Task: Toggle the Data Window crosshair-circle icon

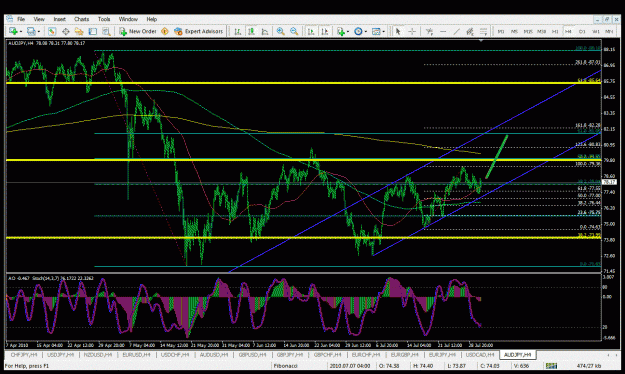Action: pyautogui.click(x=65, y=31)
